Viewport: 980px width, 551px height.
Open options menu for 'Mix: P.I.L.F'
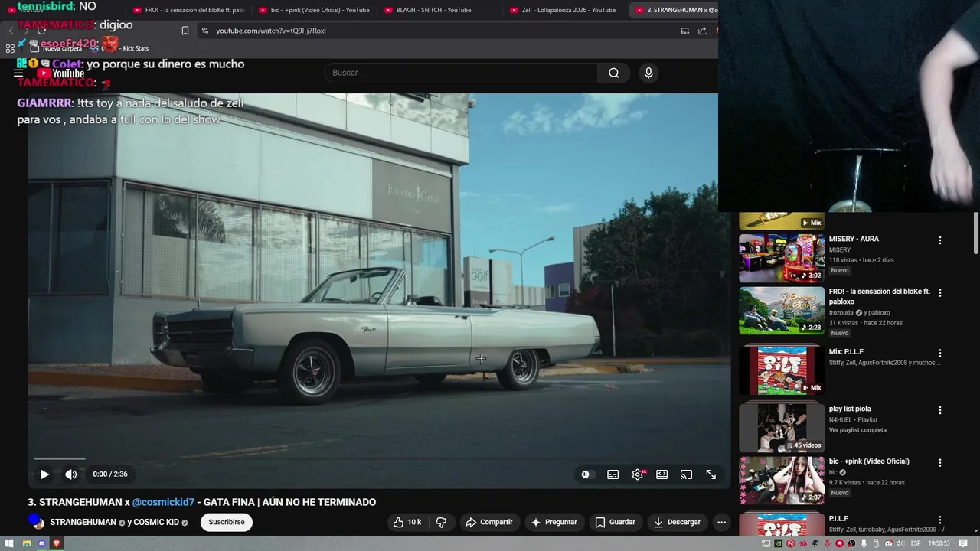(939, 353)
